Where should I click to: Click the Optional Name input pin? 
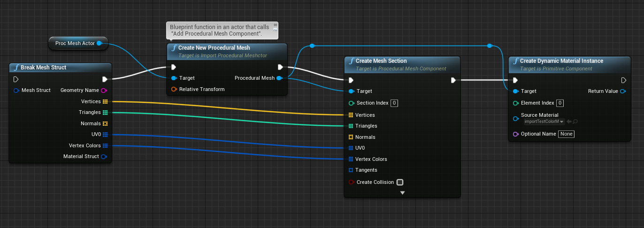click(515, 134)
